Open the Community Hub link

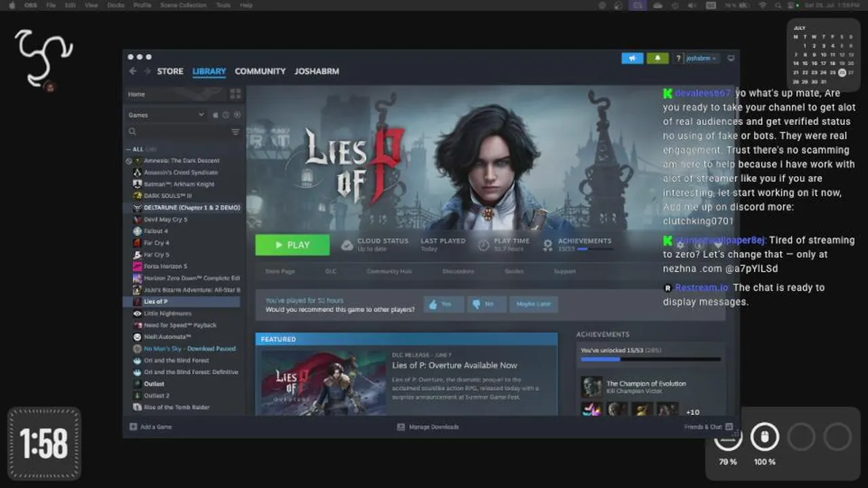(389, 271)
